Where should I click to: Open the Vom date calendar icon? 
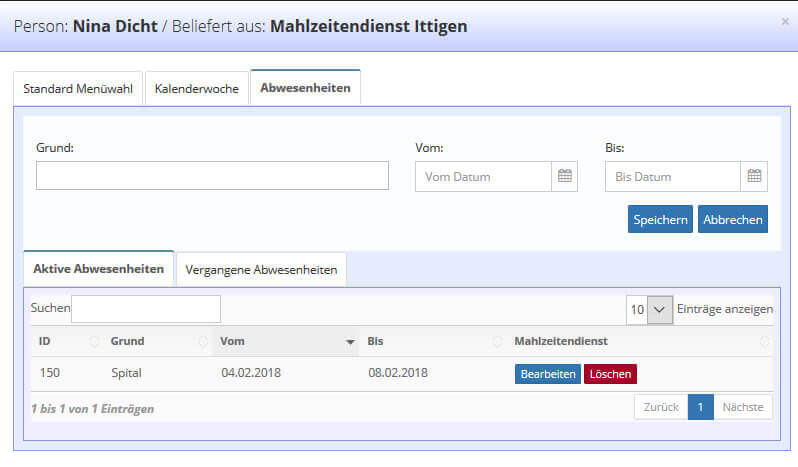(x=565, y=176)
